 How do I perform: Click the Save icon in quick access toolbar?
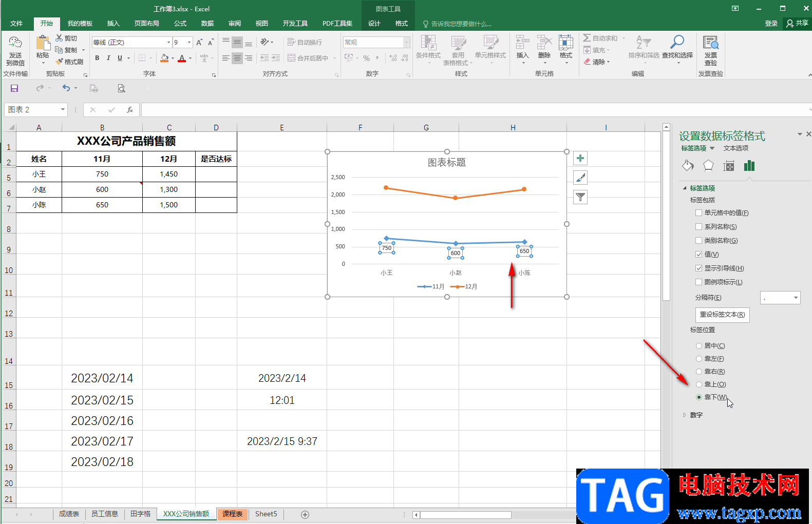coord(14,88)
